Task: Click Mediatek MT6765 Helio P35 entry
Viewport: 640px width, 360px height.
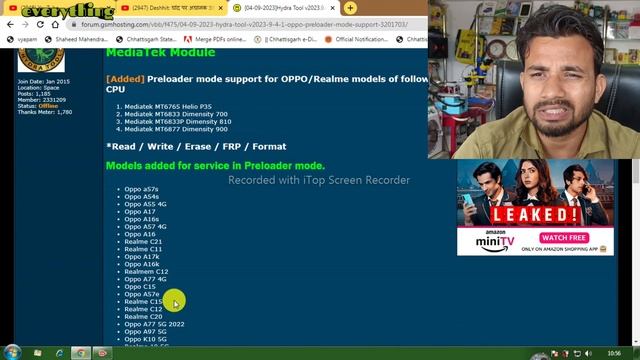Action: [x=168, y=107]
